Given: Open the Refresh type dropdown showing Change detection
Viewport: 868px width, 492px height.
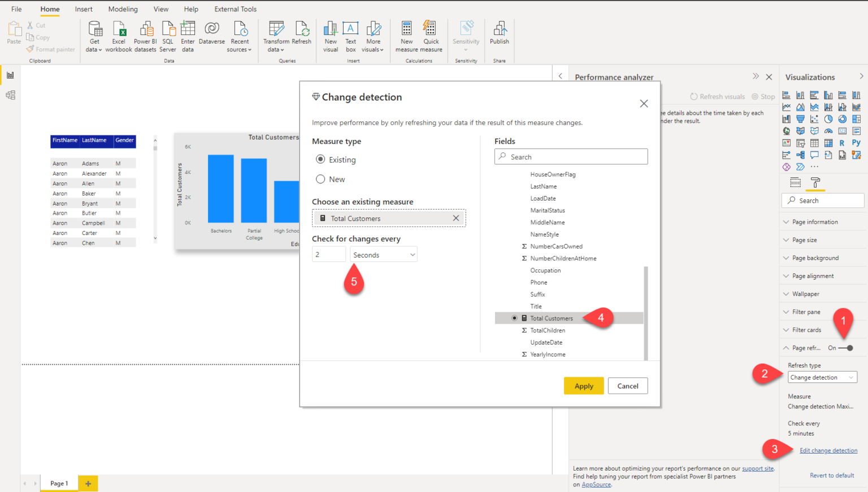Looking at the screenshot, I should click(822, 377).
